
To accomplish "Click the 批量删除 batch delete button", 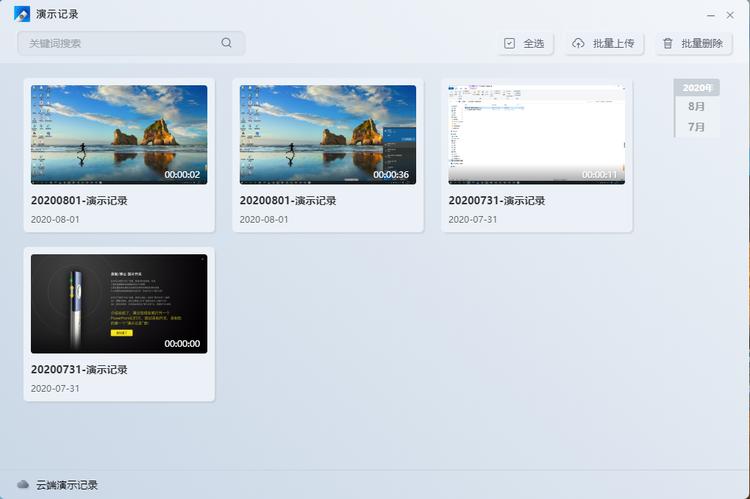I will click(694, 44).
